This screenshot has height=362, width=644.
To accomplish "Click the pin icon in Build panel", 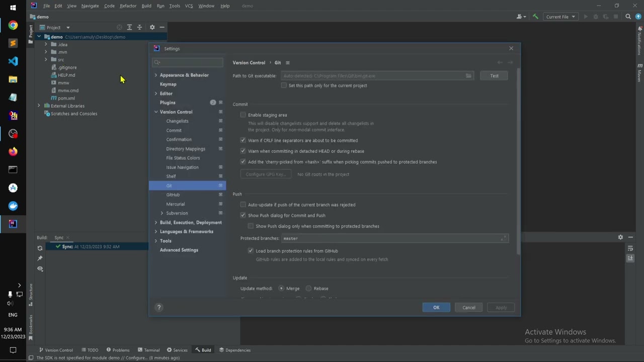I will [40, 258].
